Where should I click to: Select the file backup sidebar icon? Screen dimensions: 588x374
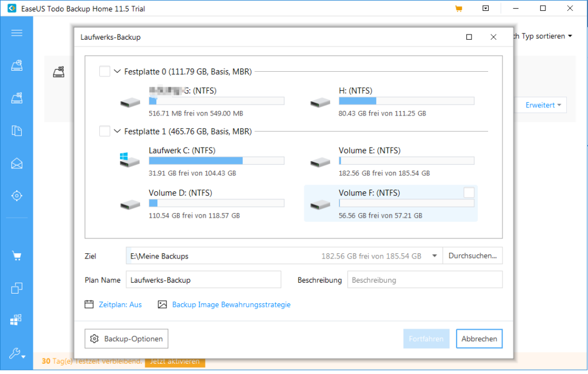coord(17,130)
